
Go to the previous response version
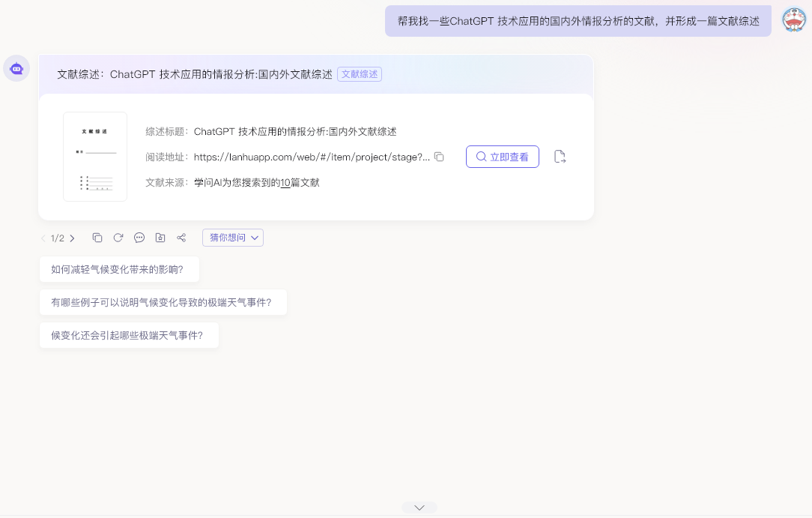pos(43,238)
